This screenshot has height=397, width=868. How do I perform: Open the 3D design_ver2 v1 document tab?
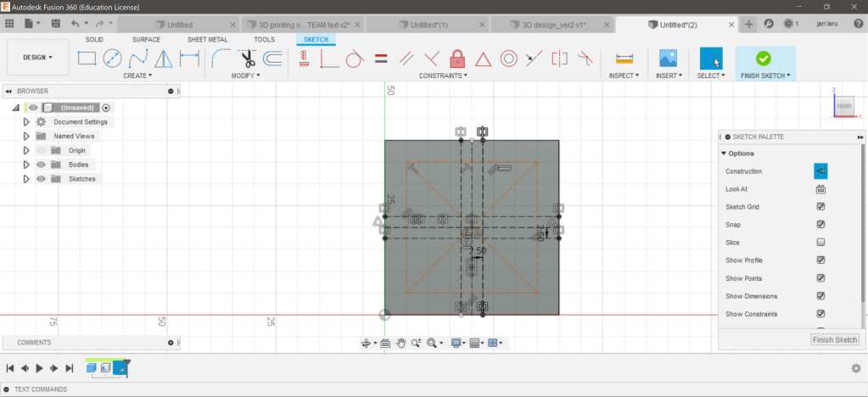[x=549, y=25]
